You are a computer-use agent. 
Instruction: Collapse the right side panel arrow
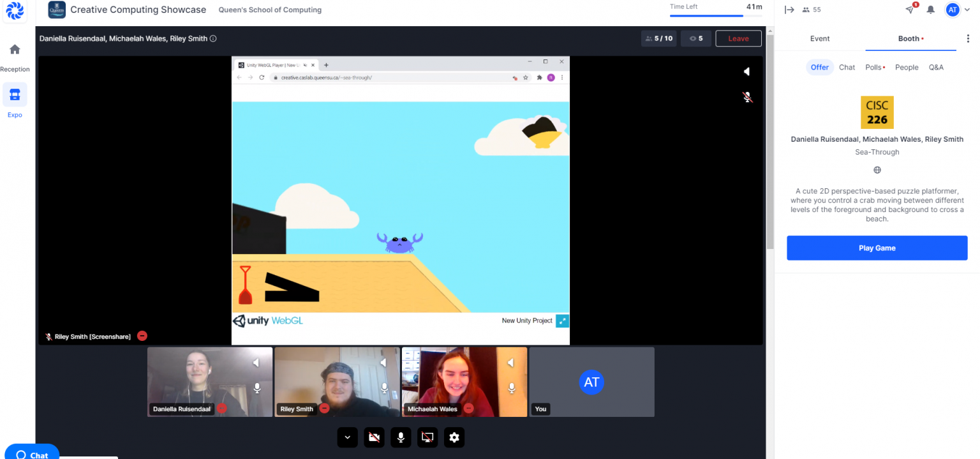[789, 10]
